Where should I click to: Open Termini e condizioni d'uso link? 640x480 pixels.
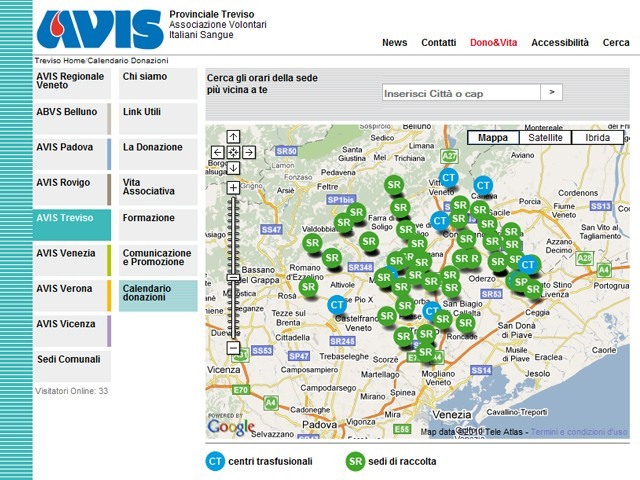click(x=579, y=432)
